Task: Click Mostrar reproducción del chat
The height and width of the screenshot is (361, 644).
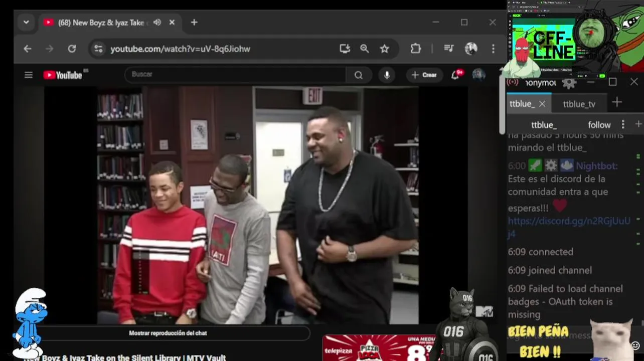Action: point(168,333)
